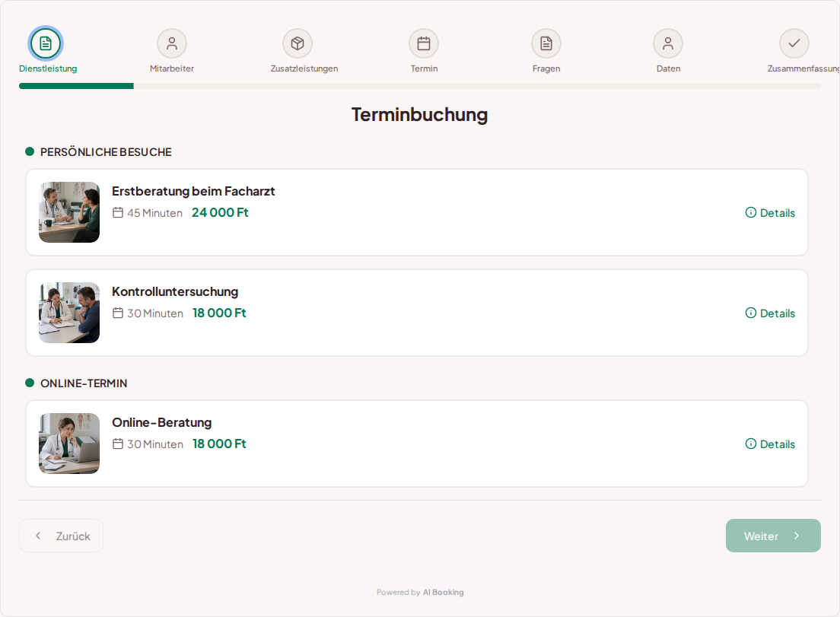Click the 24 000 Ft price
Image resolution: width=840 pixels, height=617 pixels.
(220, 212)
